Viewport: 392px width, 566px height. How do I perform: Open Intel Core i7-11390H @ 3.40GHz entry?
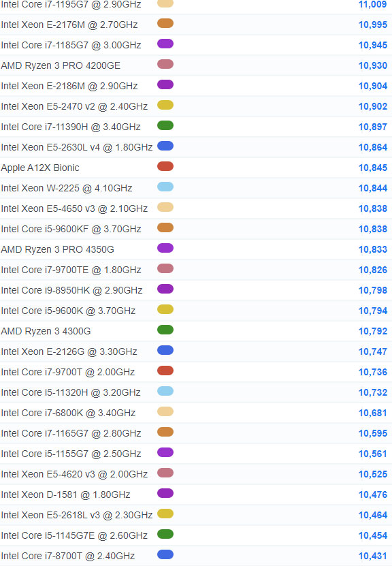(71, 127)
